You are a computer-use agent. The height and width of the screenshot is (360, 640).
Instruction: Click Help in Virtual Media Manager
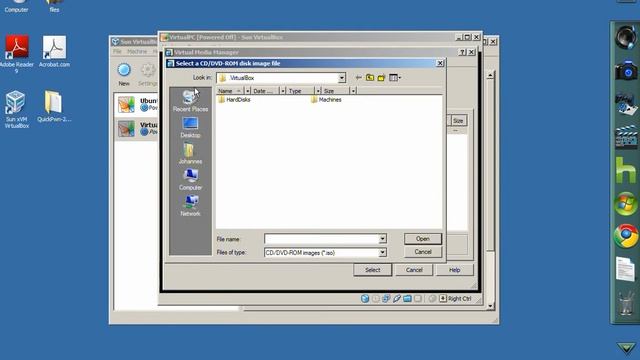click(455, 270)
